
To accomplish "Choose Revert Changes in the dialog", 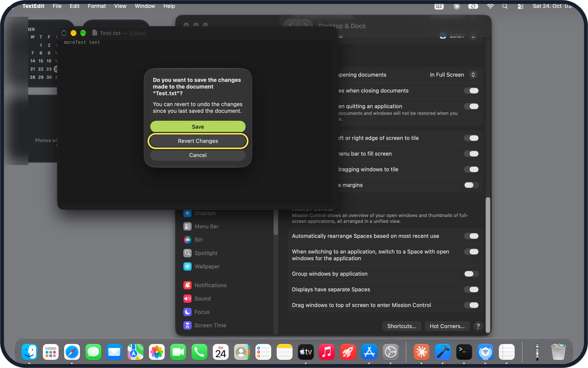I will (198, 141).
